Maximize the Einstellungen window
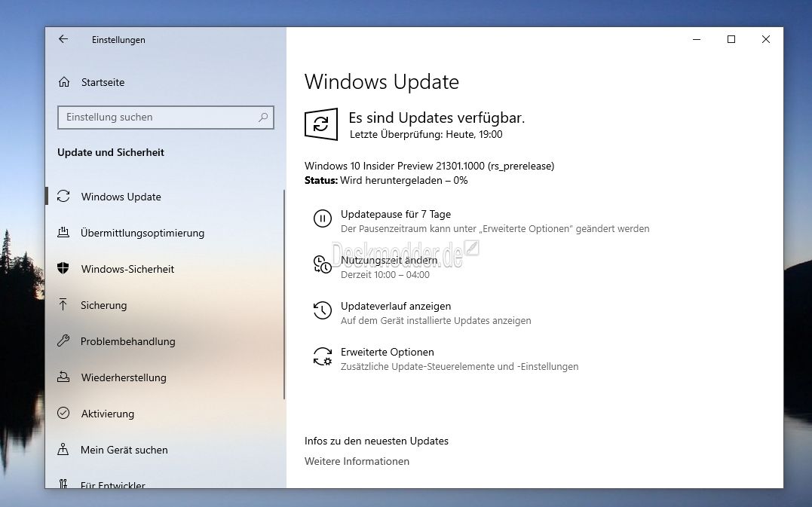This screenshot has width=812, height=507. pyautogui.click(x=731, y=39)
